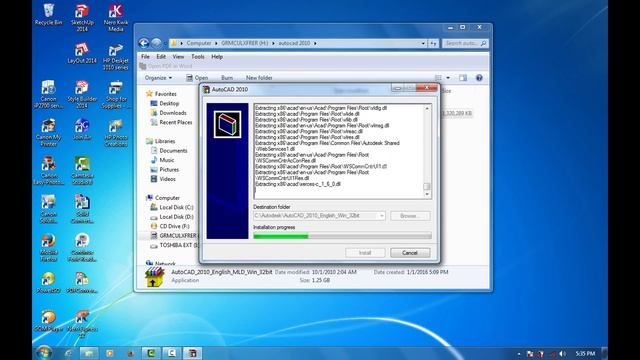Open the Edit menu in Explorer

161,57
